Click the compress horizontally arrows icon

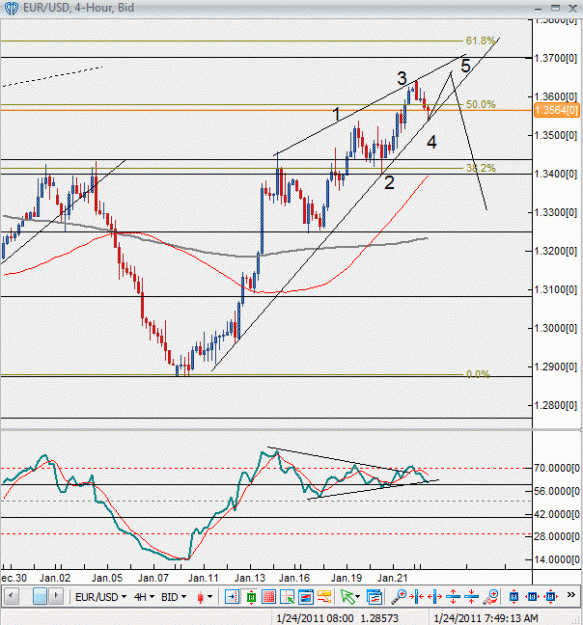[417, 597]
